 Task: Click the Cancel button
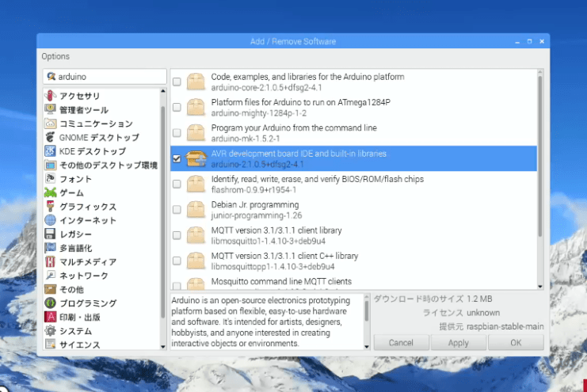401,343
